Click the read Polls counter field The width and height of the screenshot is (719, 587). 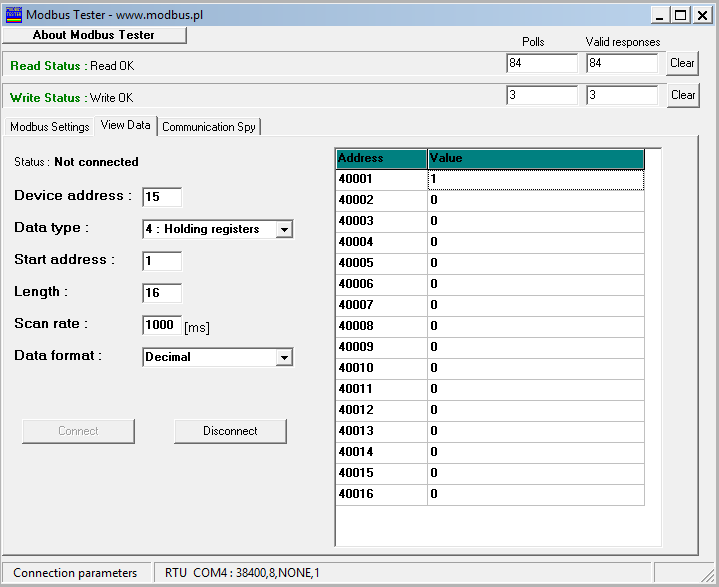click(x=541, y=63)
